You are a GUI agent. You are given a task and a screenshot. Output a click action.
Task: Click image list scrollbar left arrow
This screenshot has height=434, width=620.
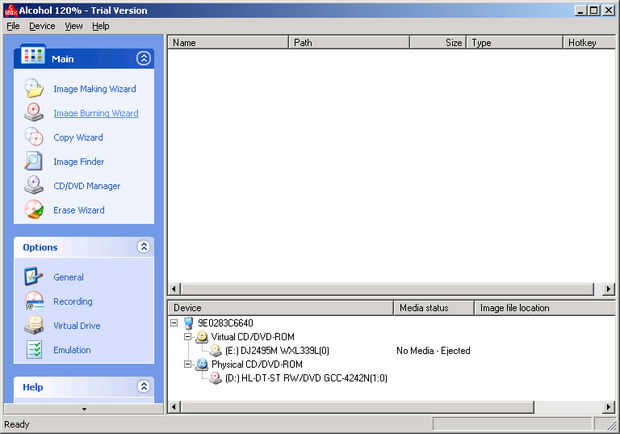[174, 289]
